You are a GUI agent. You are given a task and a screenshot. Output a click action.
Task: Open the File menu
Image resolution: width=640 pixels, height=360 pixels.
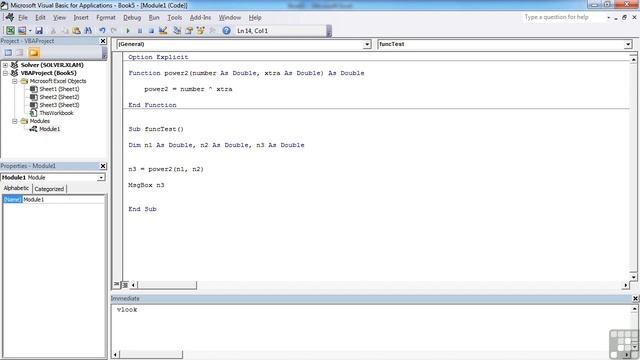tap(23, 18)
